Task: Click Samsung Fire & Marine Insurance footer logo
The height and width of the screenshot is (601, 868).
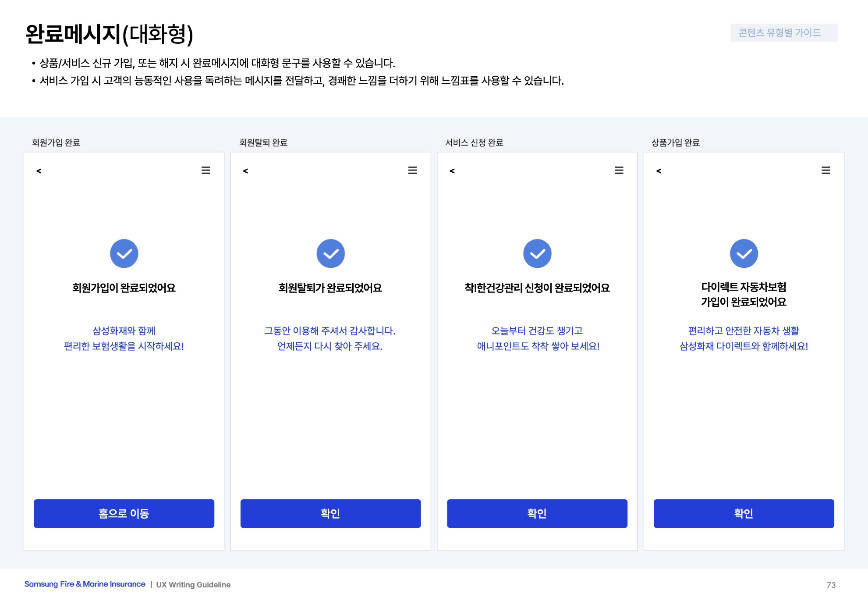Action: point(85,584)
